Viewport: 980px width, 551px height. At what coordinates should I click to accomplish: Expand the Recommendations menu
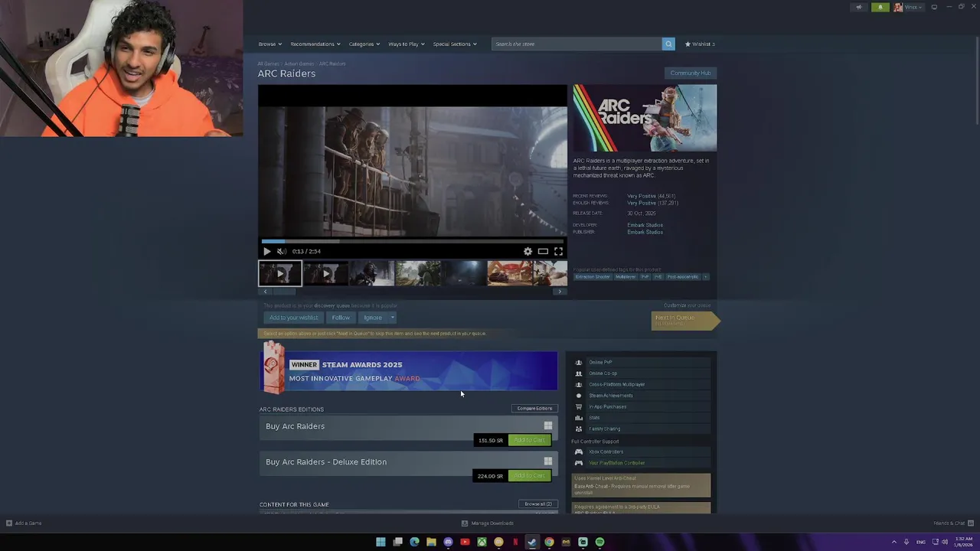pos(315,44)
